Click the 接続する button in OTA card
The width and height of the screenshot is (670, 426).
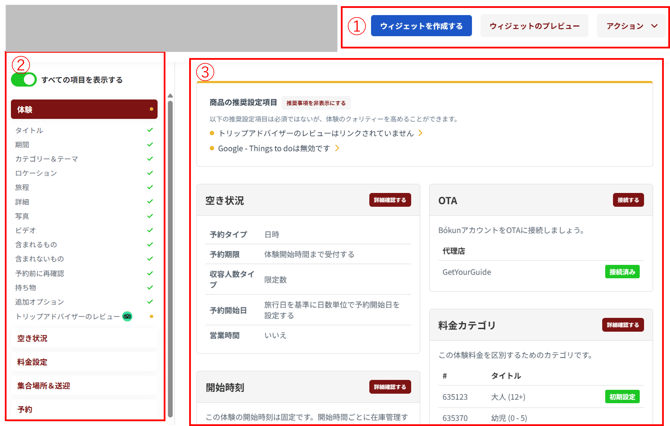tap(628, 200)
